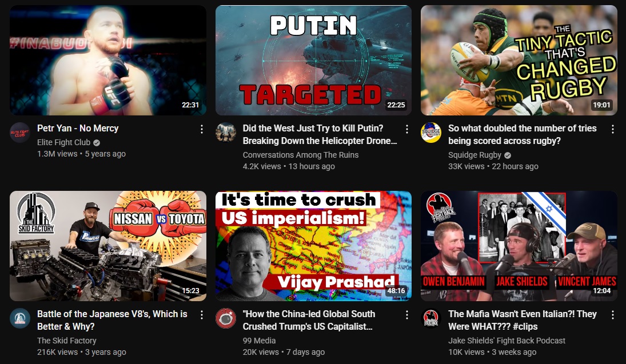The image size is (626, 364).
Task: Click Conversations Among The Ruins channel avatar
Action: tap(226, 133)
